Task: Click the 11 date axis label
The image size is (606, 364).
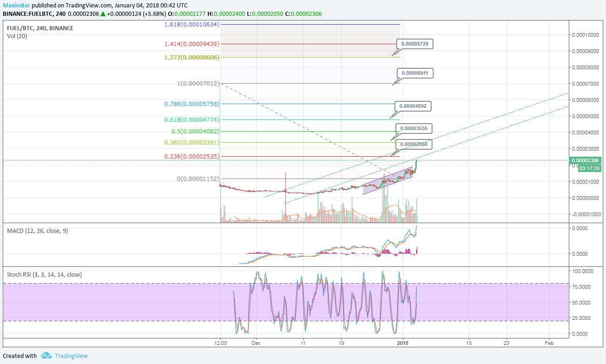Action: tap(303, 343)
